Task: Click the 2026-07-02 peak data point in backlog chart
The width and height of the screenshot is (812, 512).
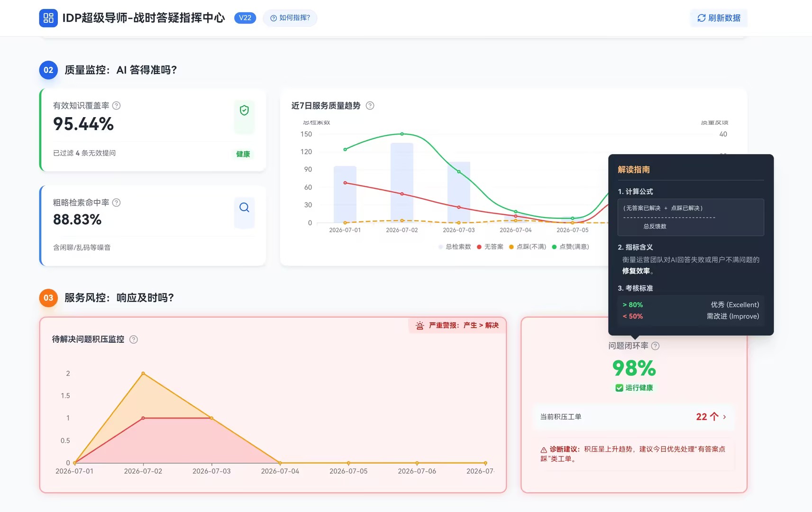Action: (143, 374)
